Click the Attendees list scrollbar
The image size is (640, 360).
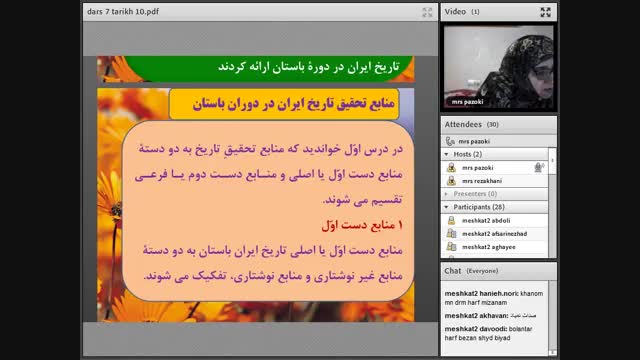pos(552,203)
